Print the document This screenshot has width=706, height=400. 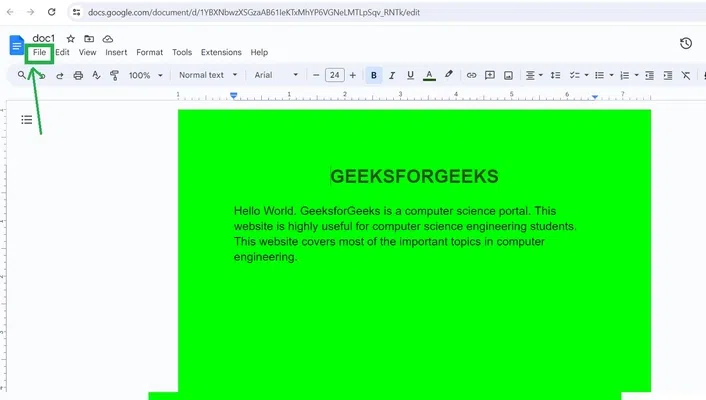click(78, 75)
